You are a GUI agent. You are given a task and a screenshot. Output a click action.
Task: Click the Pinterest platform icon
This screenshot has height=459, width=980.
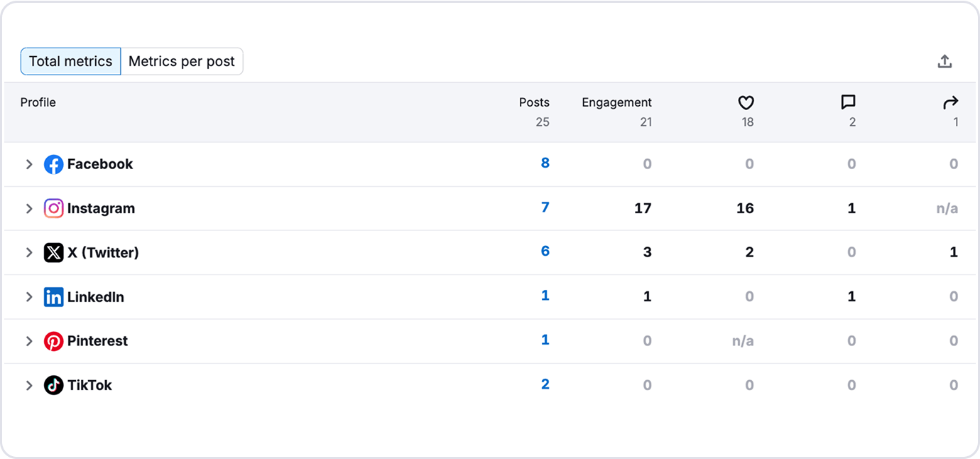coord(54,341)
